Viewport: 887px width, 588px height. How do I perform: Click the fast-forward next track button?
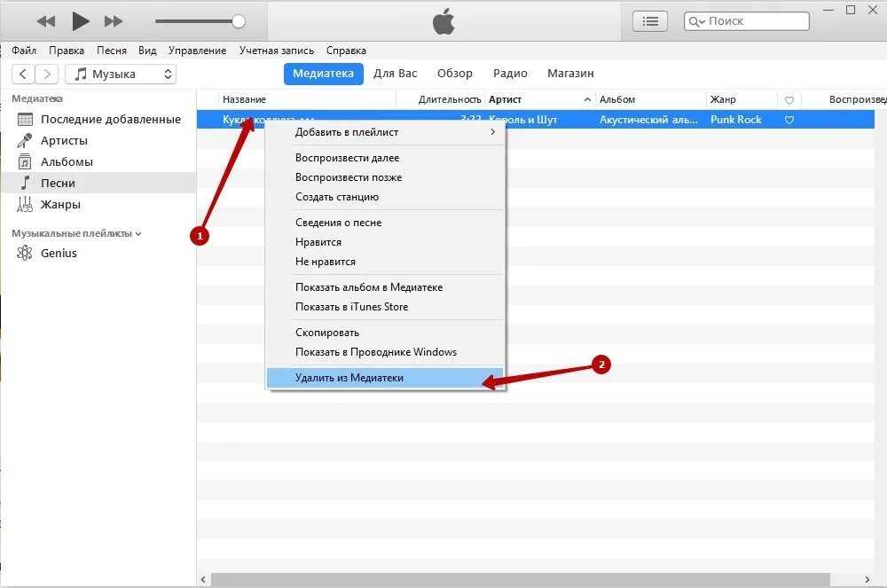114,21
